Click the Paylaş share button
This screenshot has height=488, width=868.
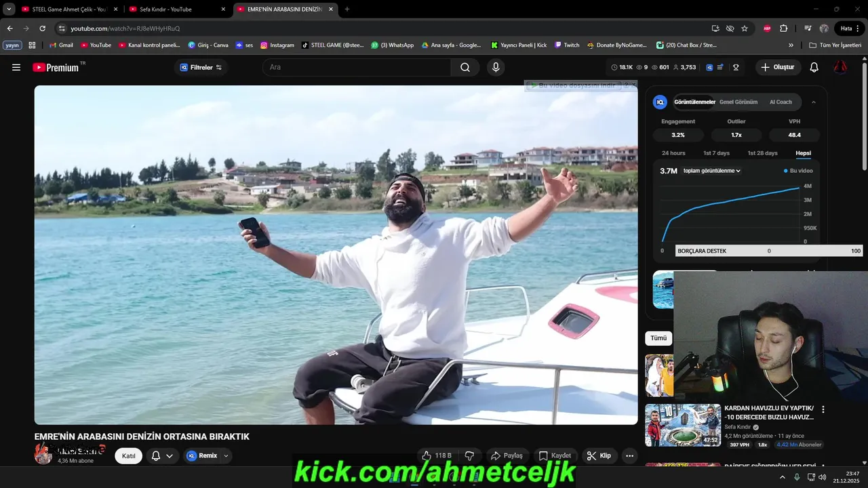click(507, 455)
